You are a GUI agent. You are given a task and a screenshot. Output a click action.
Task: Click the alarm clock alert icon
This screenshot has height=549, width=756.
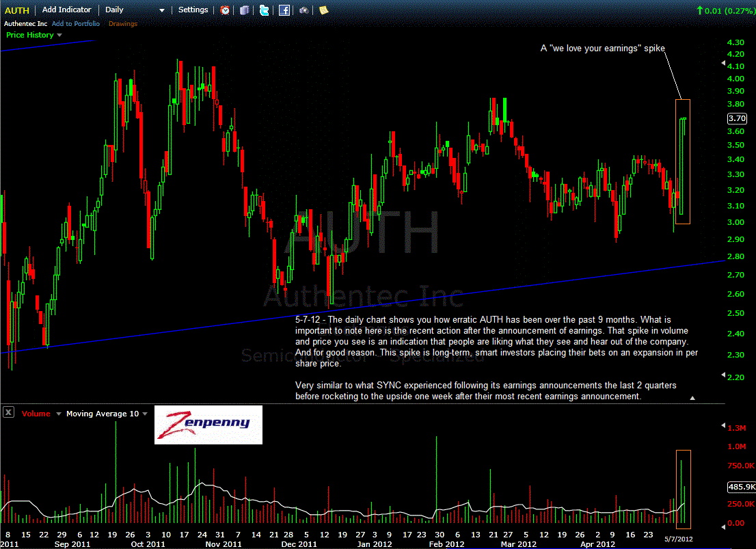click(225, 10)
